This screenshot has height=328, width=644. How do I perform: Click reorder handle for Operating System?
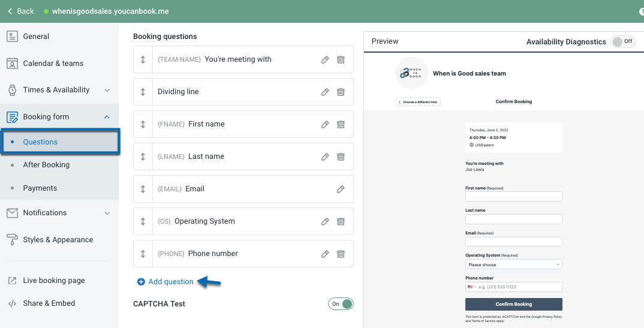coord(143,222)
